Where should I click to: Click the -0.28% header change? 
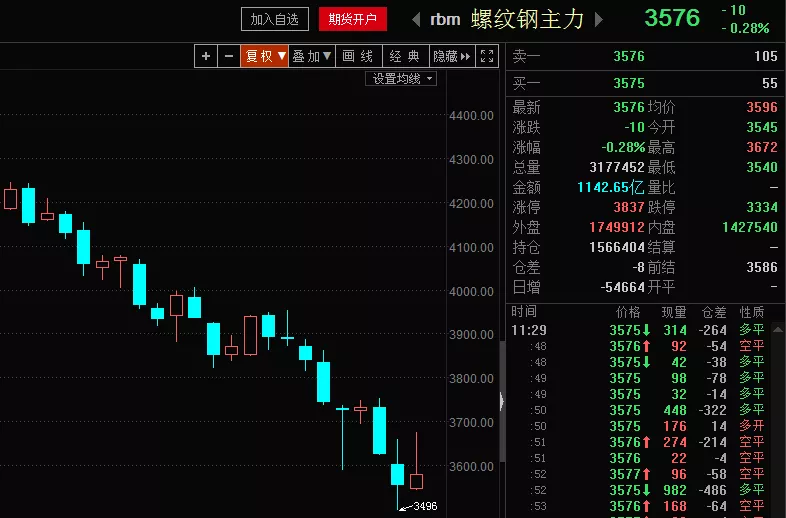[745, 28]
